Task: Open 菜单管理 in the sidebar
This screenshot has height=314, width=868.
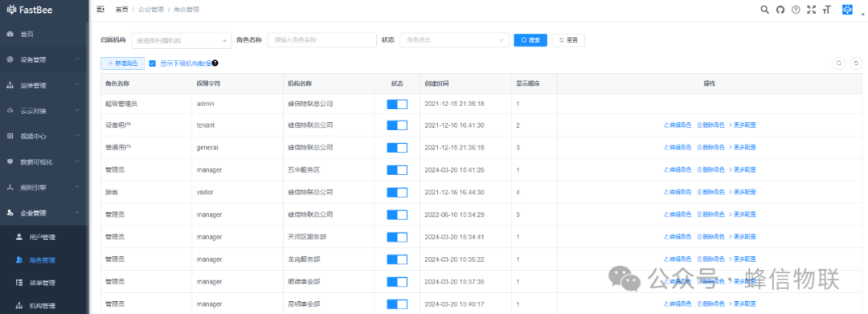Action: pos(44,283)
